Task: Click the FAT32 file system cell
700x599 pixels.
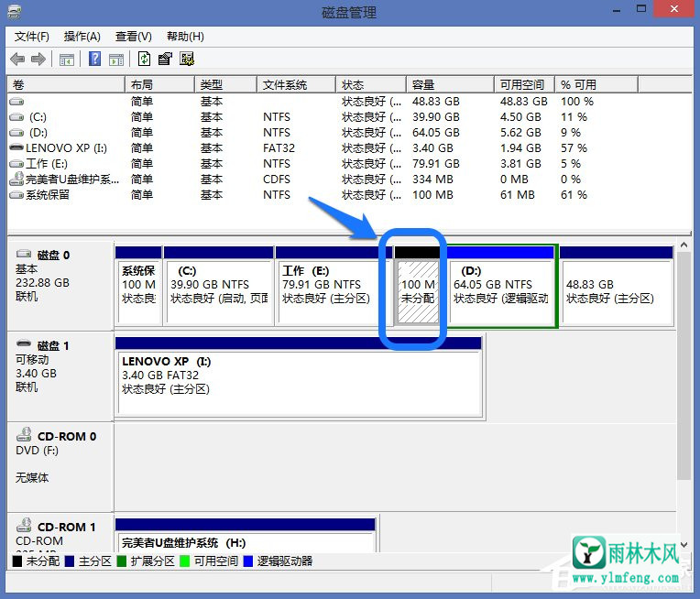Action: point(279,148)
